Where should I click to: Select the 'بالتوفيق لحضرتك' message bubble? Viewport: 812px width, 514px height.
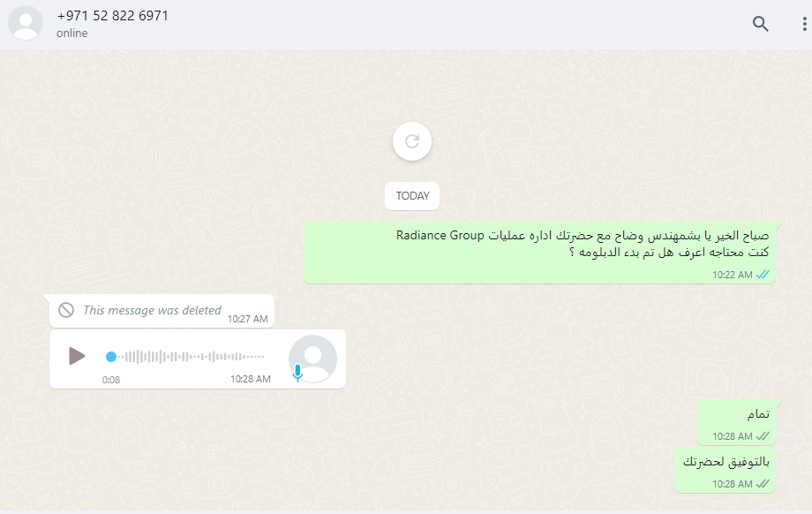pos(725,471)
